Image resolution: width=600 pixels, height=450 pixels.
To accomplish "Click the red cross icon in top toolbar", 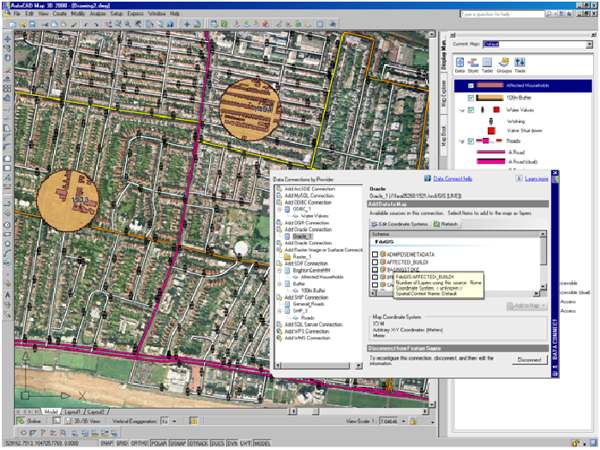I will [265, 24].
